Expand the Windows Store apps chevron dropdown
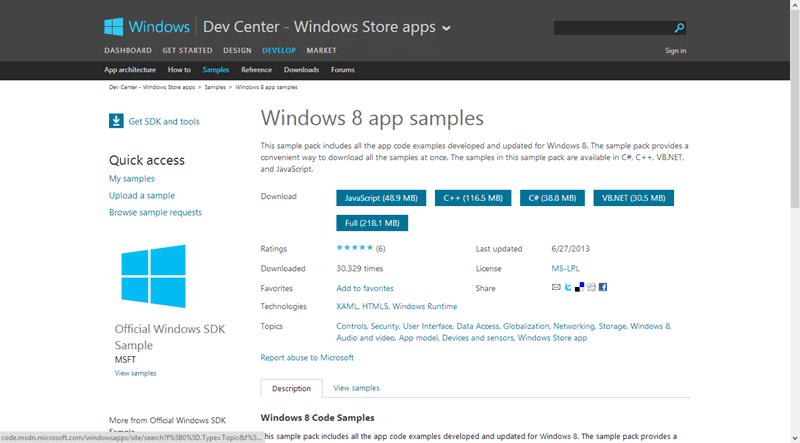 click(446, 28)
